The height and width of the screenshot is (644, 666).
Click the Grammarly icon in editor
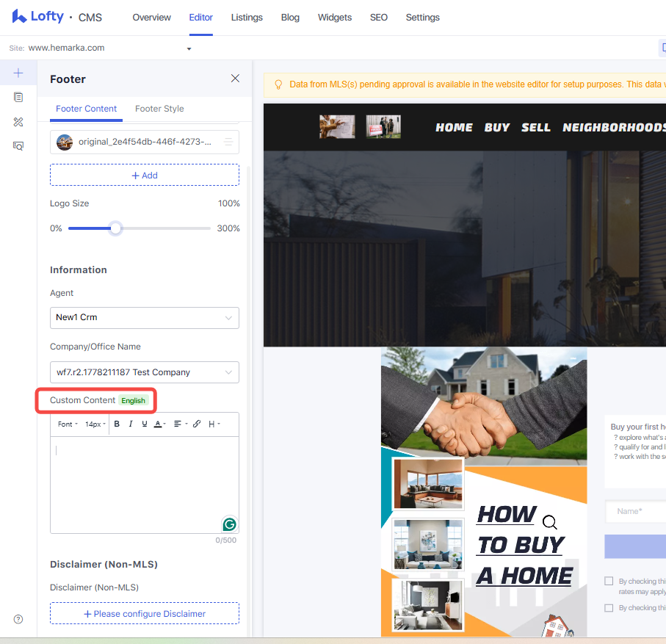(229, 524)
